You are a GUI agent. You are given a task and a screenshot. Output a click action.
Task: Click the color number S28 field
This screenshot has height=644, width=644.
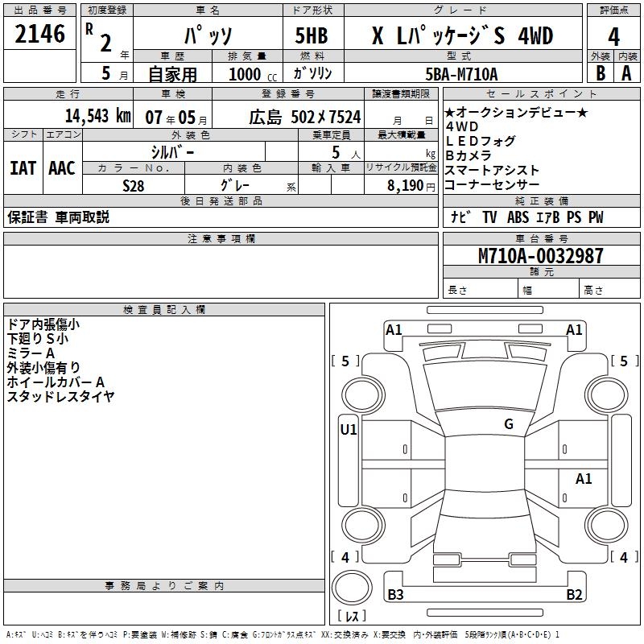(x=134, y=185)
